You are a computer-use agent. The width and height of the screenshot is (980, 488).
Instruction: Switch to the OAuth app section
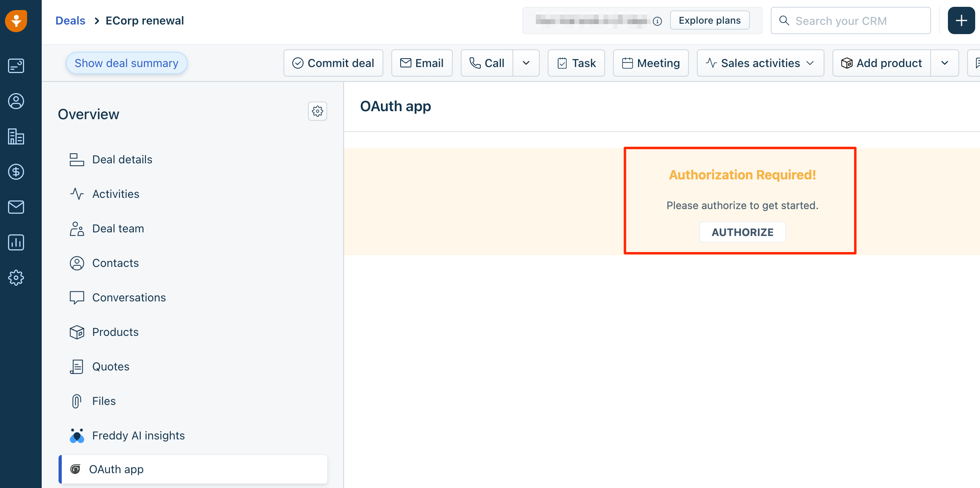[x=116, y=469]
